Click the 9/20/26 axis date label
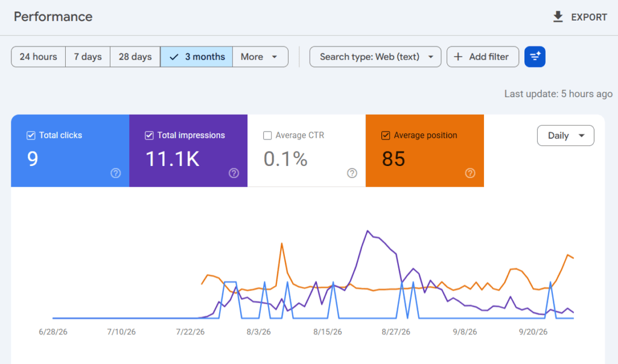 534,332
